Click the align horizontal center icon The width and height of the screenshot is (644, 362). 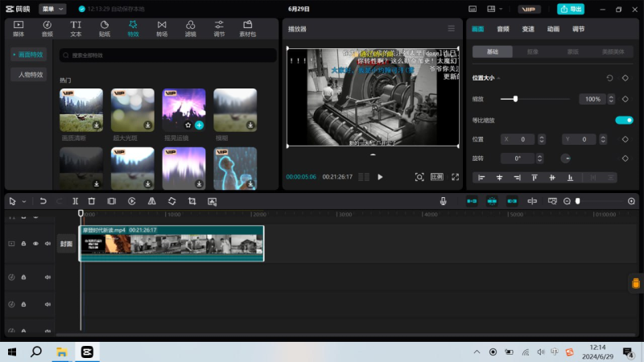click(x=499, y=177)
